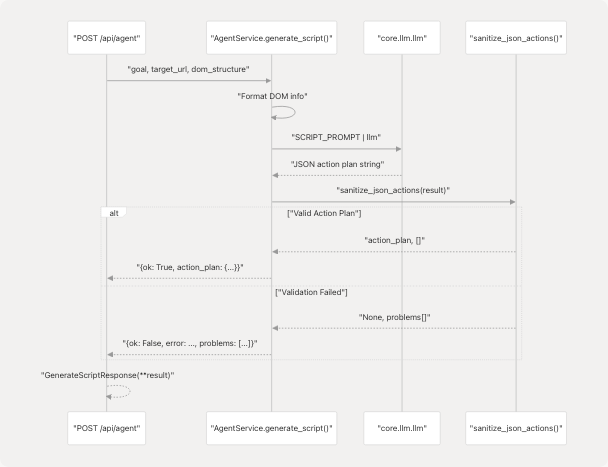Screen dimensions: 608x467
Task: Select the "JSON action plan string" reply label
Action: coord(335,162)
